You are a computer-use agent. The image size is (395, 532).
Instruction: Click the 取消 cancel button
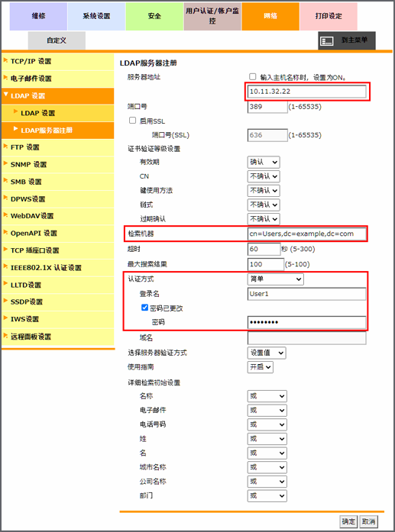[x=369, y=521]
